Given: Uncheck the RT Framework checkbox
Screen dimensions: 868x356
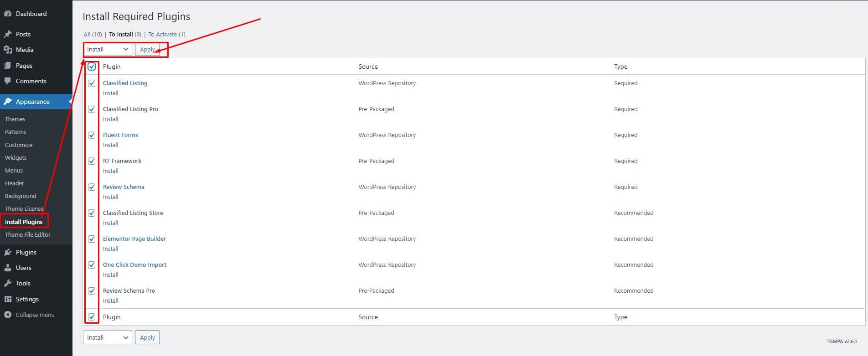Looking at the screenshot, I should [92, 161].
